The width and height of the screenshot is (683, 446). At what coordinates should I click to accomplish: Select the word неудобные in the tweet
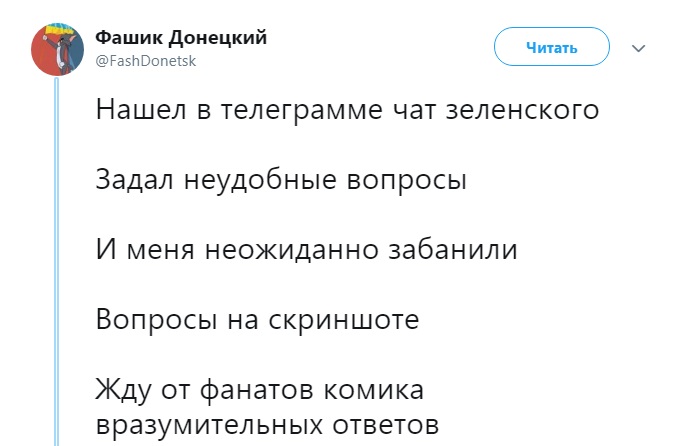tap(260, 179)
